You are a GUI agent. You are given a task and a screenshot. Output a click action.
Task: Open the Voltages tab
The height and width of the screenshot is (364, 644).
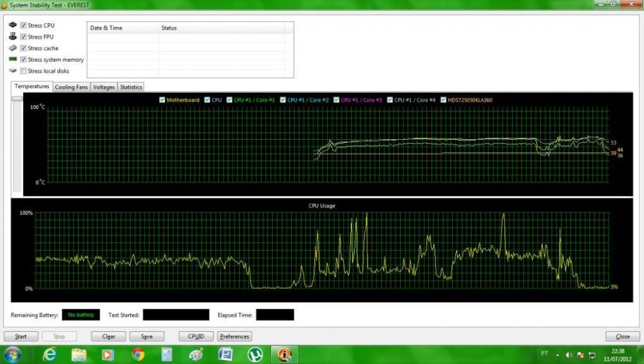104,87
